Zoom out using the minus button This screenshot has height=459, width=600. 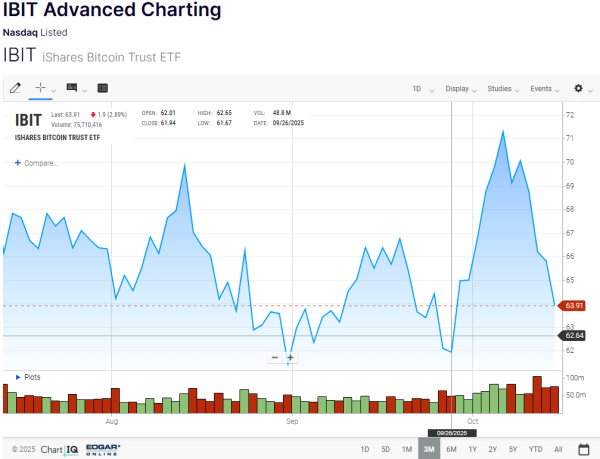[x=275, y=357]
